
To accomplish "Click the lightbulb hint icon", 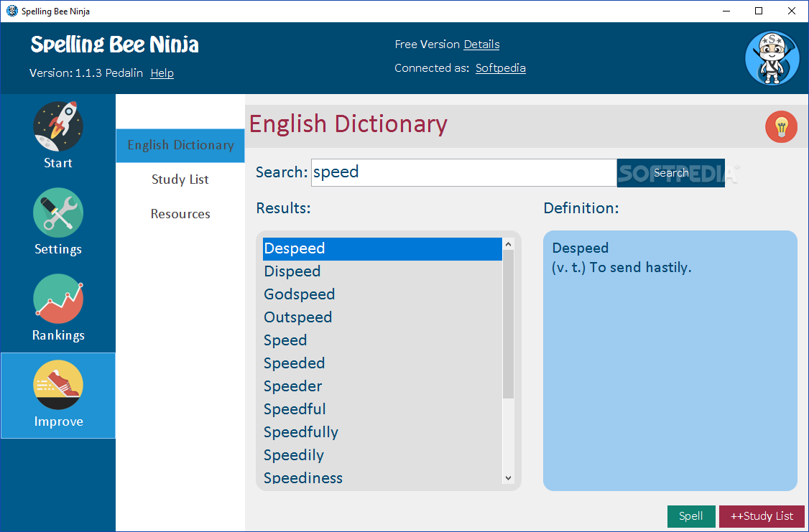I will pos(781,127).
